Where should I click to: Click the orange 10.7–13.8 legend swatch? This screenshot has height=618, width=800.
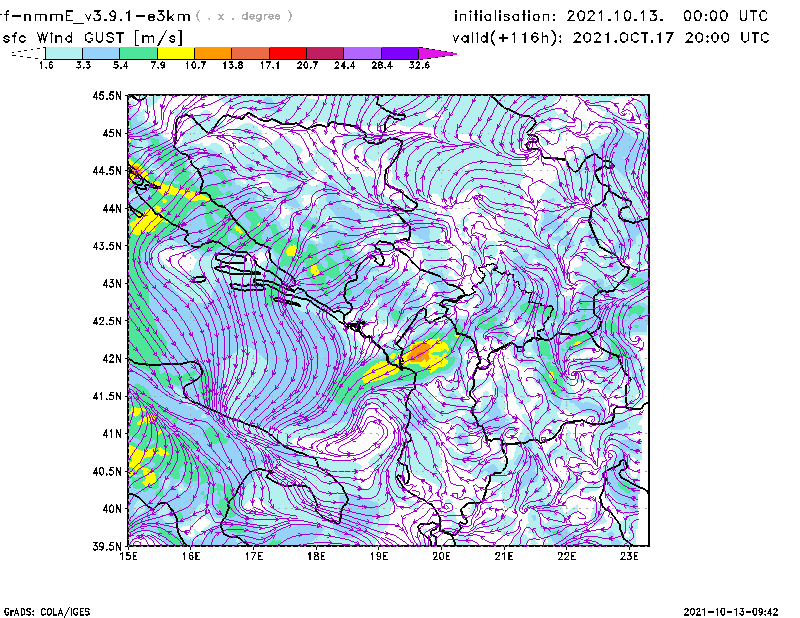pos(213,53)
